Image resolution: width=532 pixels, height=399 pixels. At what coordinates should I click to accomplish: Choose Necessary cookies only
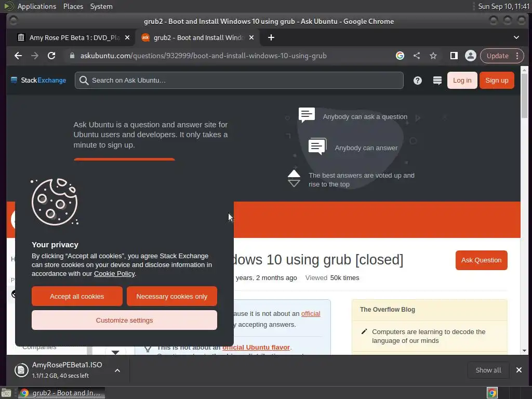(171, 296)
